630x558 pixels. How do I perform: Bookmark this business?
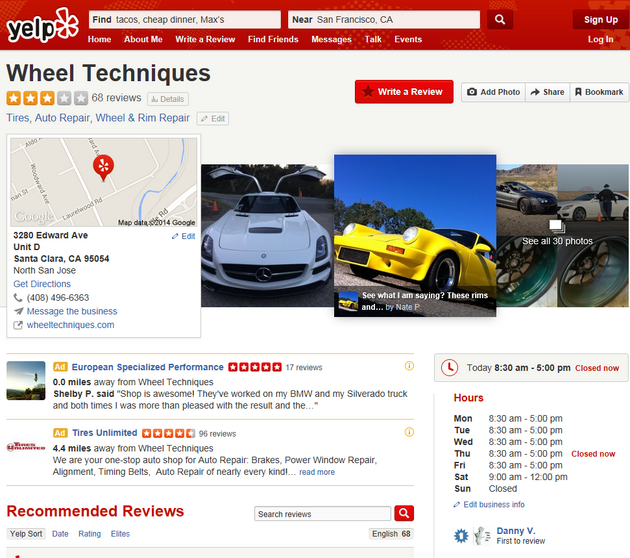tap(599, 92)
